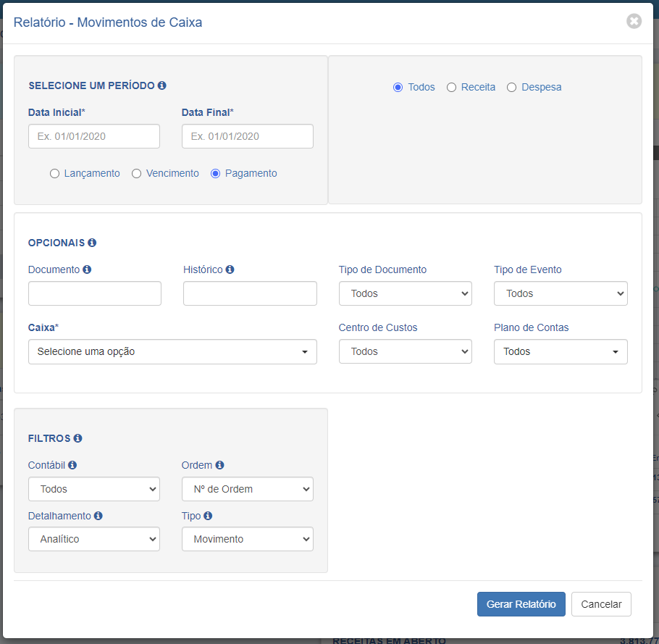This screenshot has height=644, width=659.
Task: Open the Caixa selection dropdown
Action: 172,351
